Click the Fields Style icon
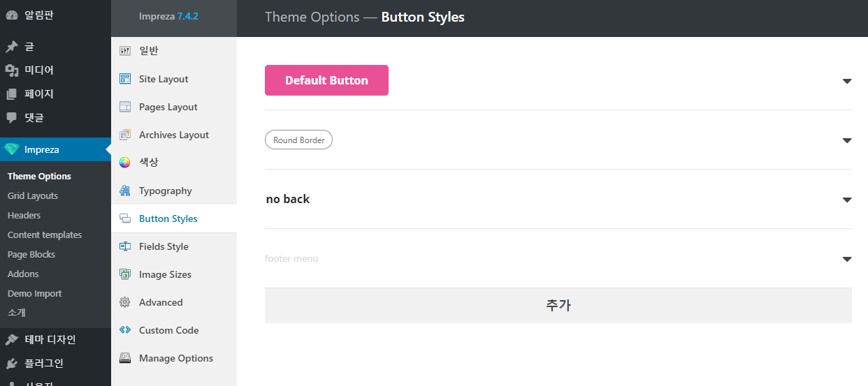 pyautogui.click(x=125, y=246)
